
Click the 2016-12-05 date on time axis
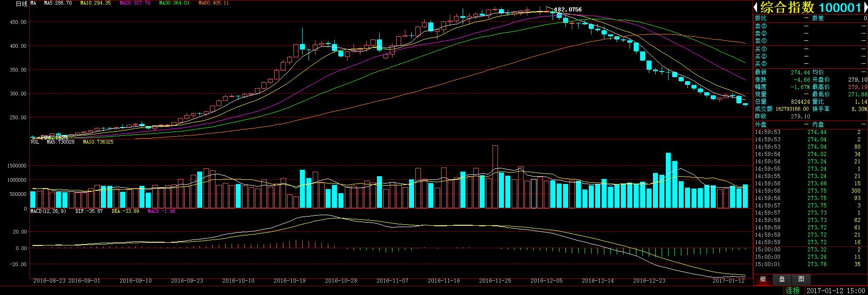[x=546, y=280]
